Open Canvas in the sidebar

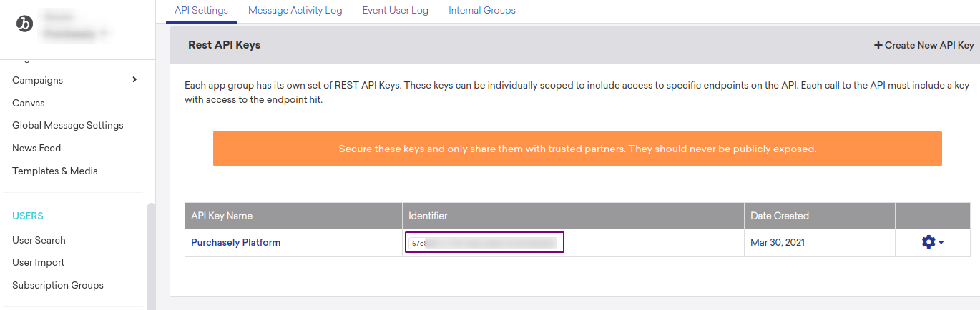29,103
